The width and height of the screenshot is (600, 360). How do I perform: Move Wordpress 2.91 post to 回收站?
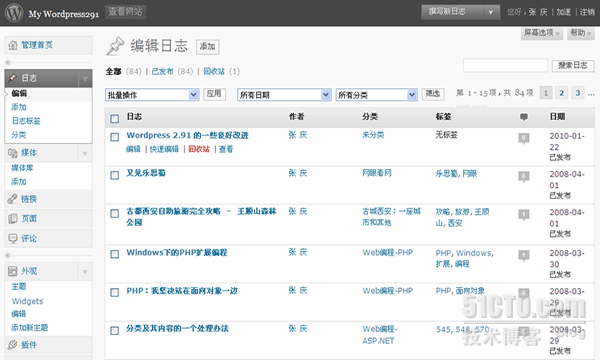199,149
